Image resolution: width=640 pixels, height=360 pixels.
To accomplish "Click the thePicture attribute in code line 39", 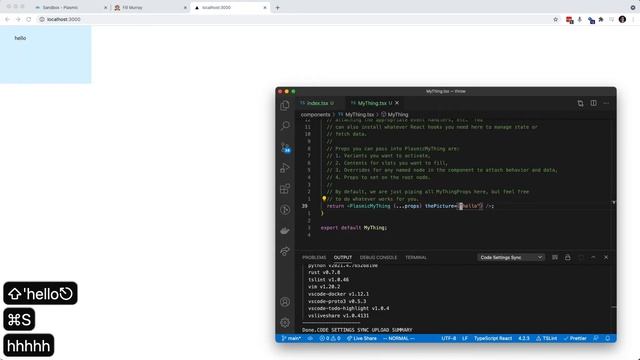I will pos(439,206).
